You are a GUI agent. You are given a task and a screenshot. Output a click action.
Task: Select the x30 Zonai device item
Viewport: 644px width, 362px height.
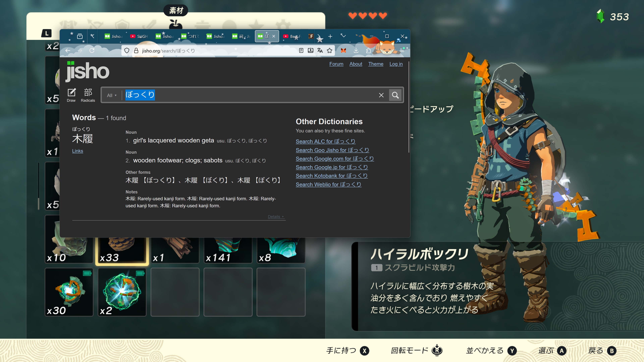click(69, 292)
